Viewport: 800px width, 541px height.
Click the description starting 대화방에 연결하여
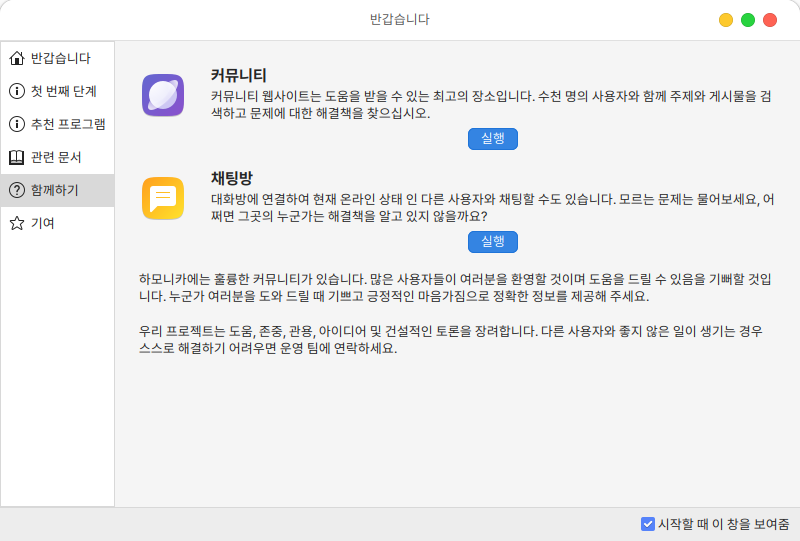point(493,208)
